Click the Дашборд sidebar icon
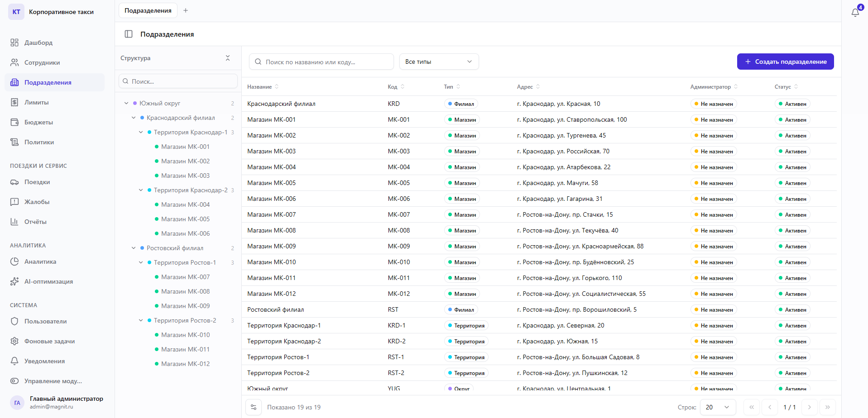 [14, 43]
